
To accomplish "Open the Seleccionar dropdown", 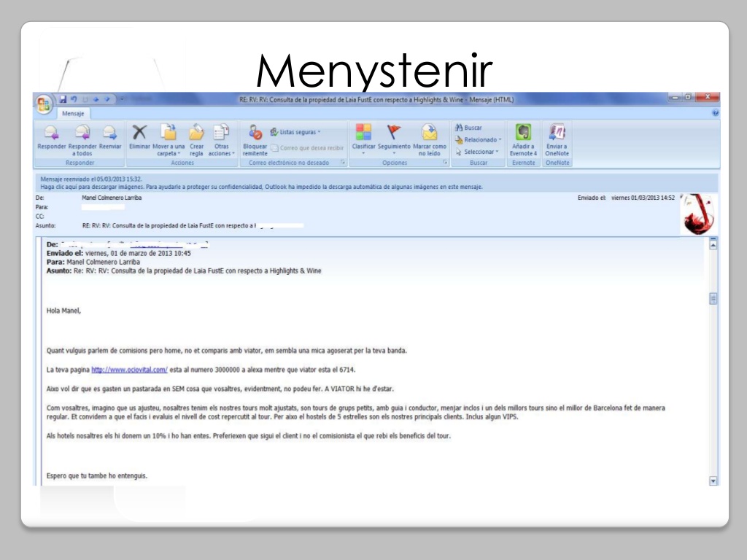I will [x=477, y=152].
